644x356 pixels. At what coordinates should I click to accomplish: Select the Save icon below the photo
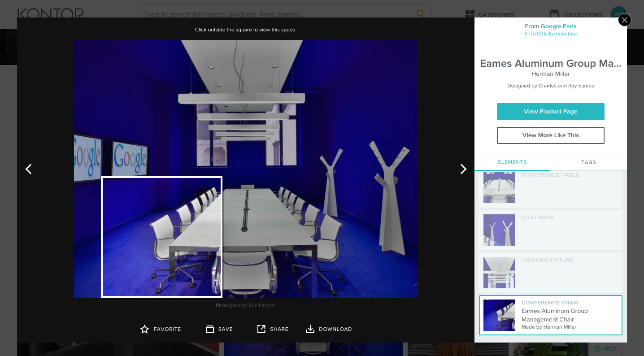pyautogui.click(x=210, y=329)
